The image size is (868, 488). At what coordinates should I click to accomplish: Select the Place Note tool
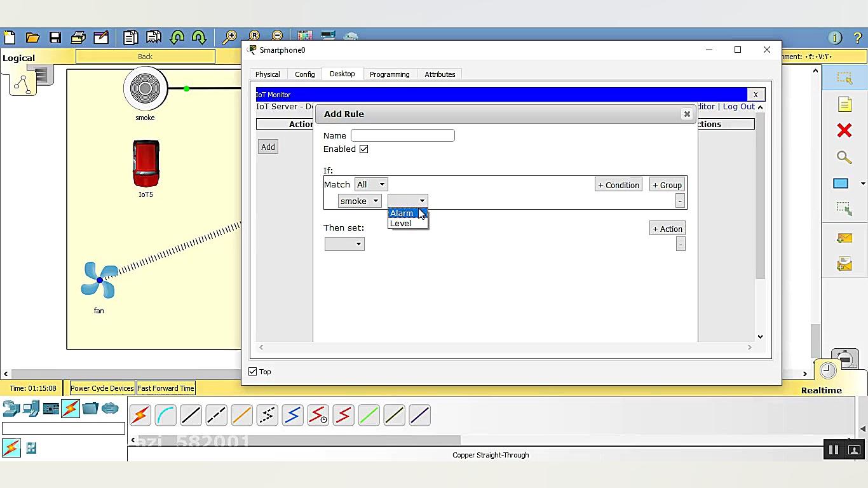tap(844, 104)
